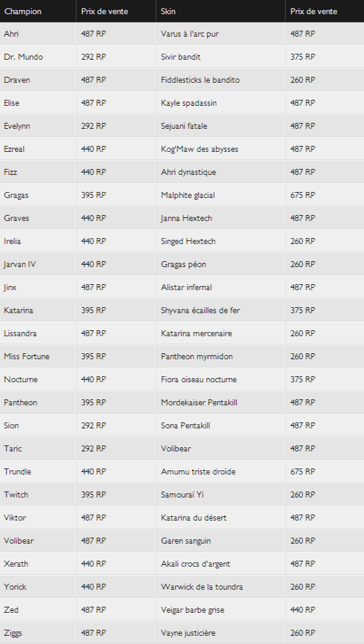Screen dimensions: 364x644
Task: Select the Ziggs champion cell
Action: 38,633
